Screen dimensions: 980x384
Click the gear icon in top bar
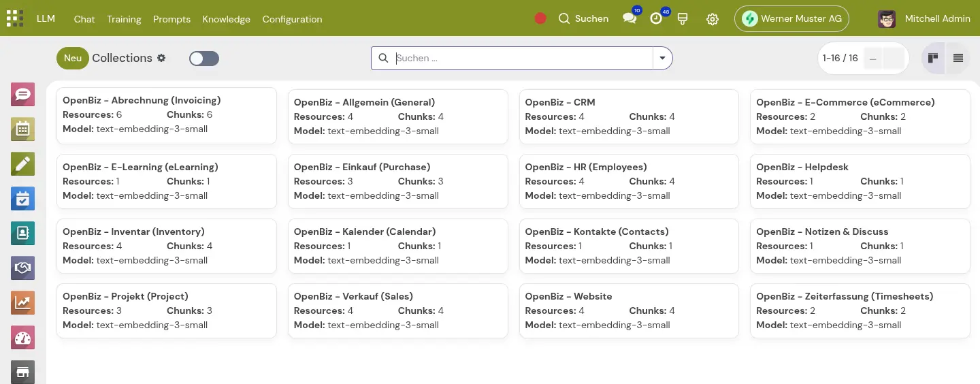pos(712,19)
